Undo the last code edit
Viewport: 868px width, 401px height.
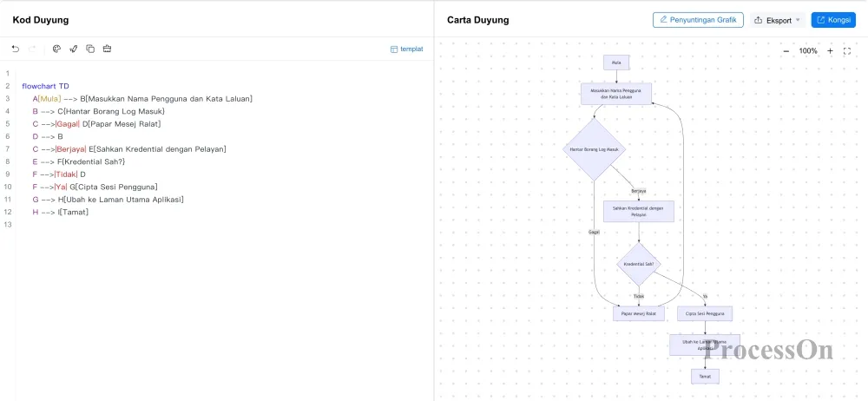[x=16, y=49]
